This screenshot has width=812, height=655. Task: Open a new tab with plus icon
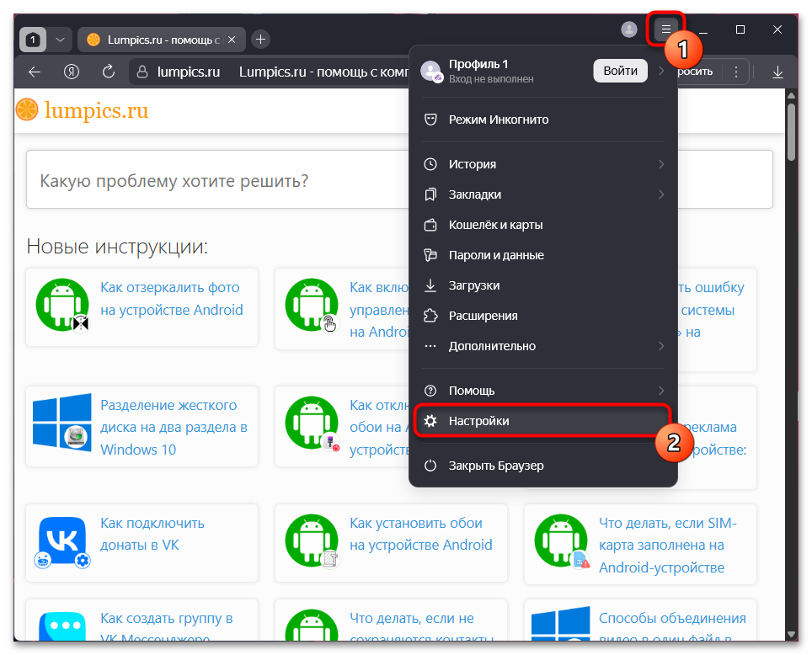click(x=260, y=39)
